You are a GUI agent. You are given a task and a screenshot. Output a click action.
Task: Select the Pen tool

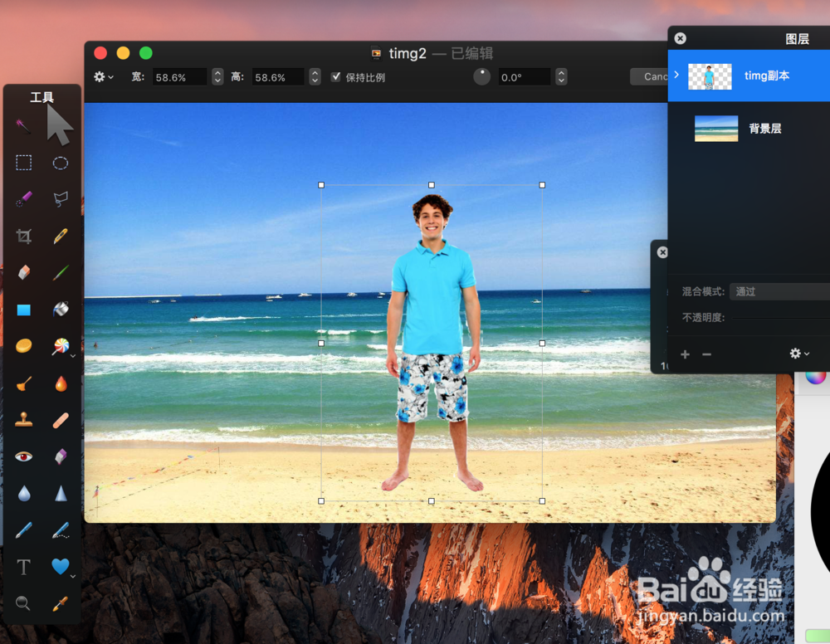point(23,529)
